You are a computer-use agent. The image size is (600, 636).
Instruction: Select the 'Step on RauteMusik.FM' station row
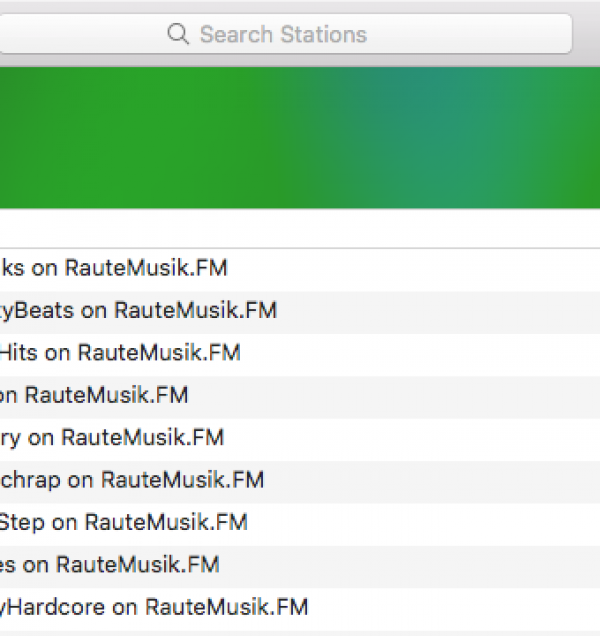point(300,524)
